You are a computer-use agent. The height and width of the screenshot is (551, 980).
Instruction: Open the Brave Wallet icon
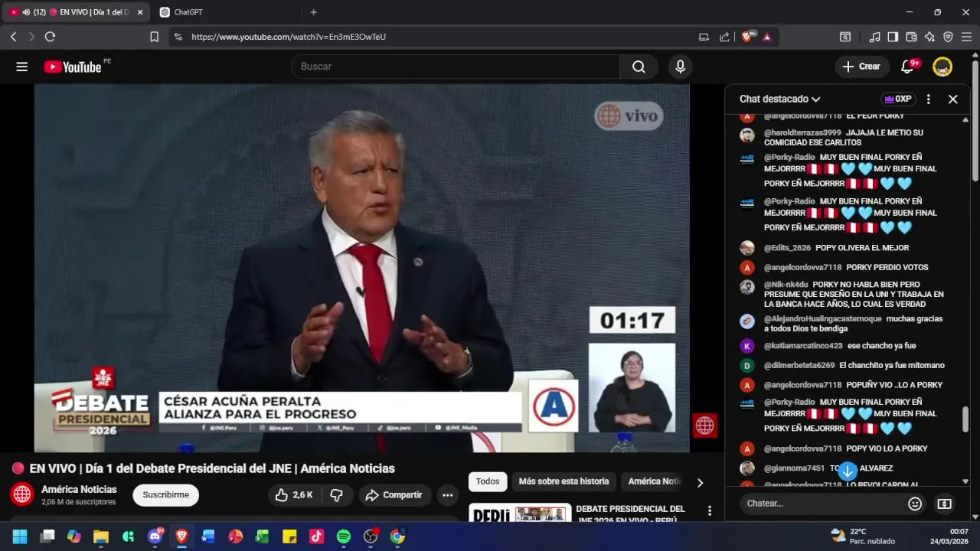(x=911, y=36)
